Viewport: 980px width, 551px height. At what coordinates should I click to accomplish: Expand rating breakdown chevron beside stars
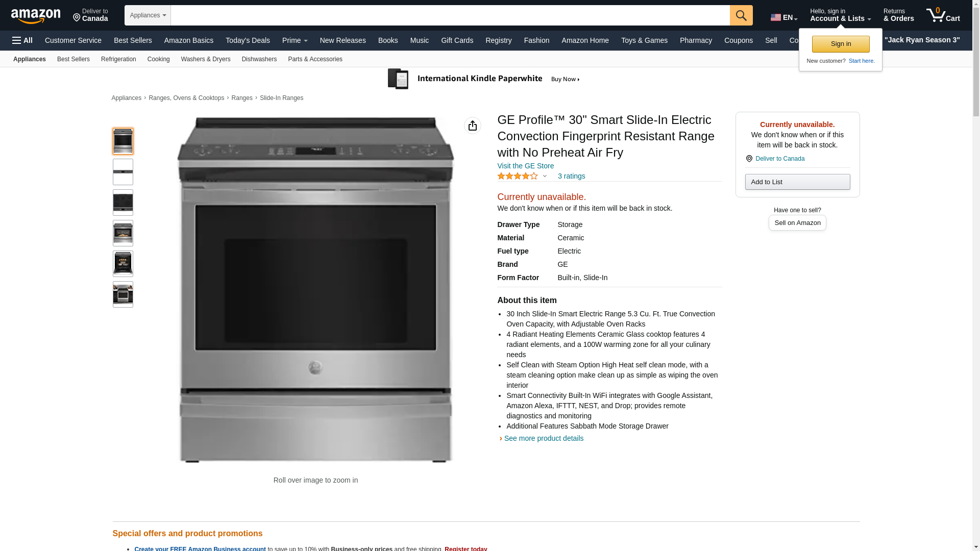(x=545, y=176)
